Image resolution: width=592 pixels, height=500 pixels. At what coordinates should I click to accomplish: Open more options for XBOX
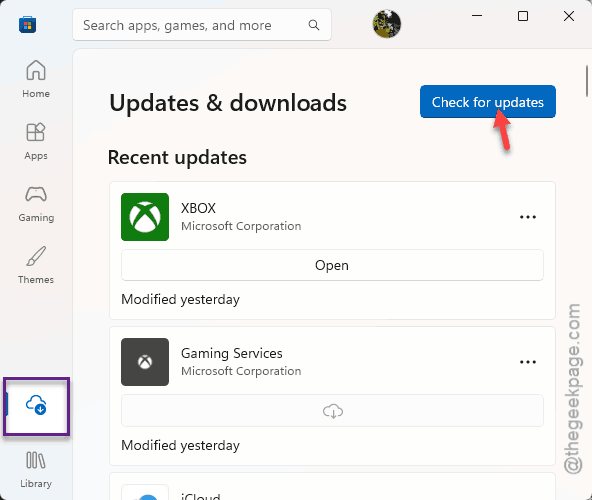[528, 217]
